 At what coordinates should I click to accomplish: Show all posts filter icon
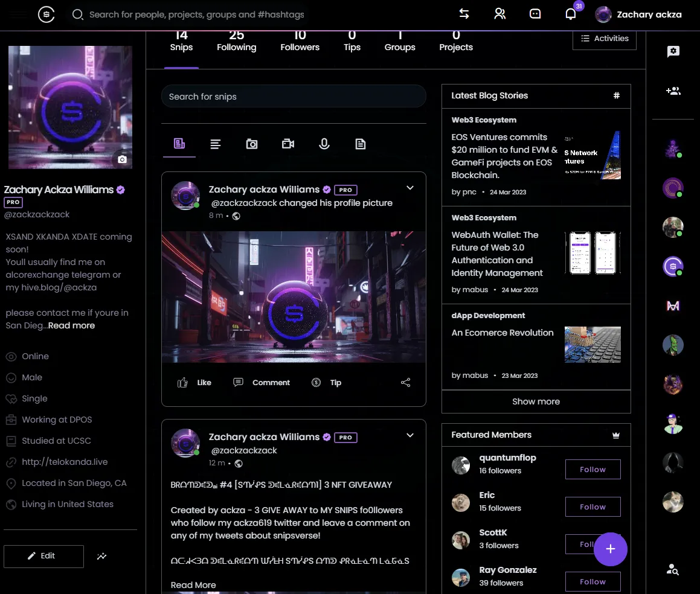point(179,144)
